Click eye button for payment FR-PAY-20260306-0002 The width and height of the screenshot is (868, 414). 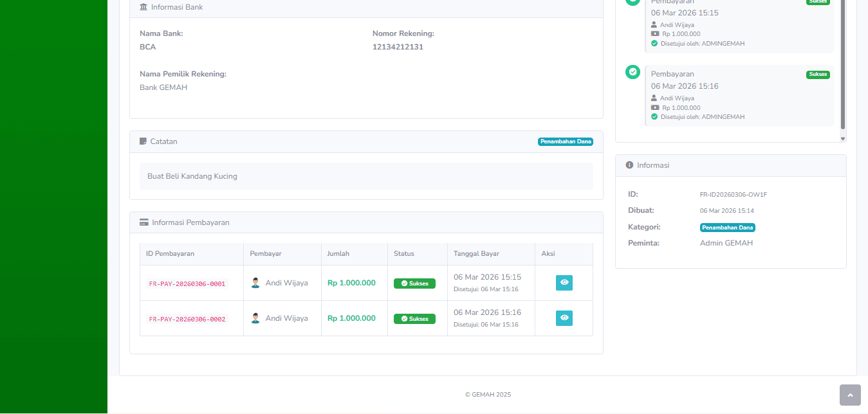[x=564, y=318]
